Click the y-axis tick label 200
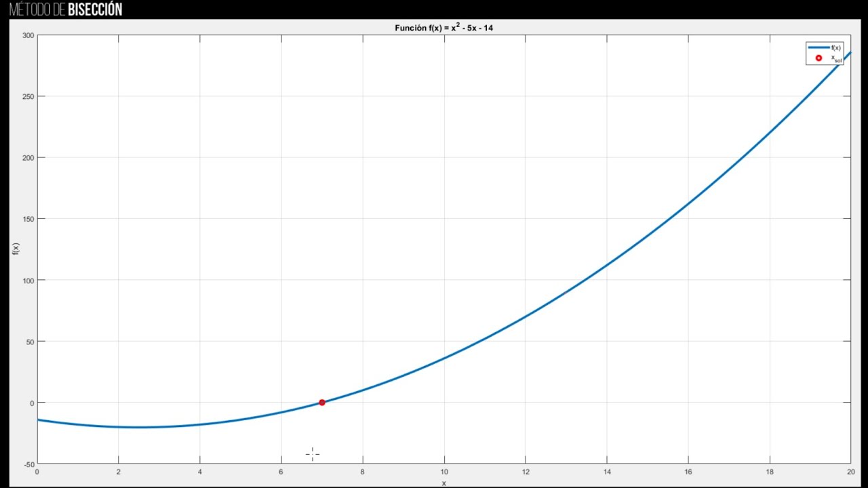The image size is (868, 488). tap(27, 157)
